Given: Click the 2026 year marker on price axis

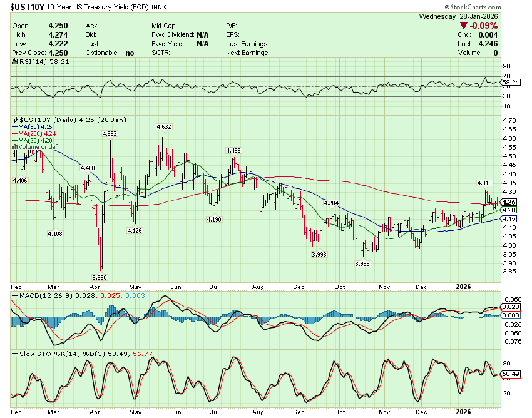Looking at the screenshot, I should click(x=463, y=286).
